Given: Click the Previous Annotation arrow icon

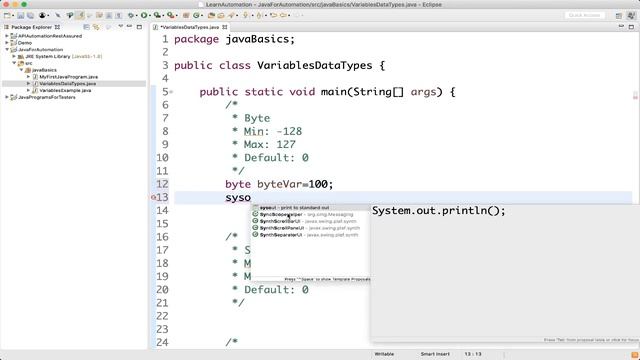Looking at the screenshot, I should [259, 16].
